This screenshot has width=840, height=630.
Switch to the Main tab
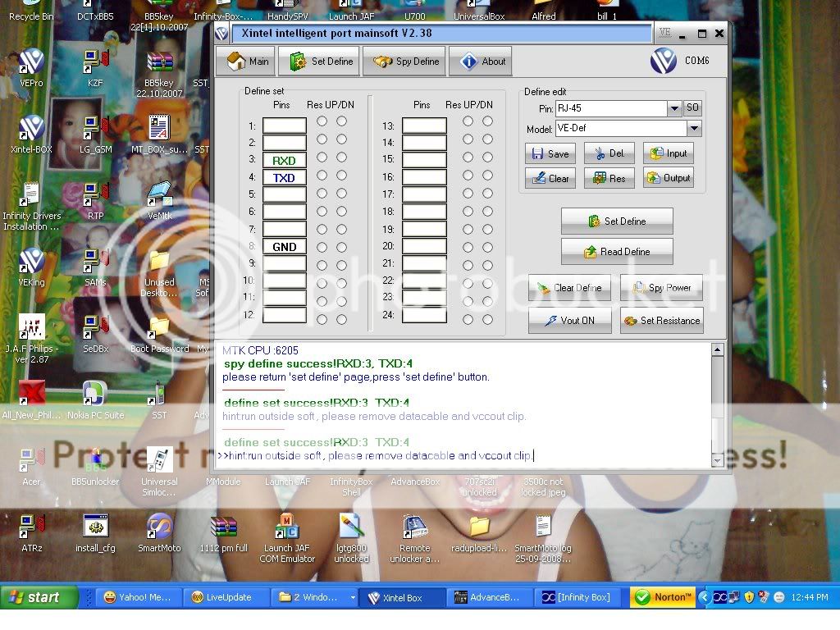coord(248,62)
